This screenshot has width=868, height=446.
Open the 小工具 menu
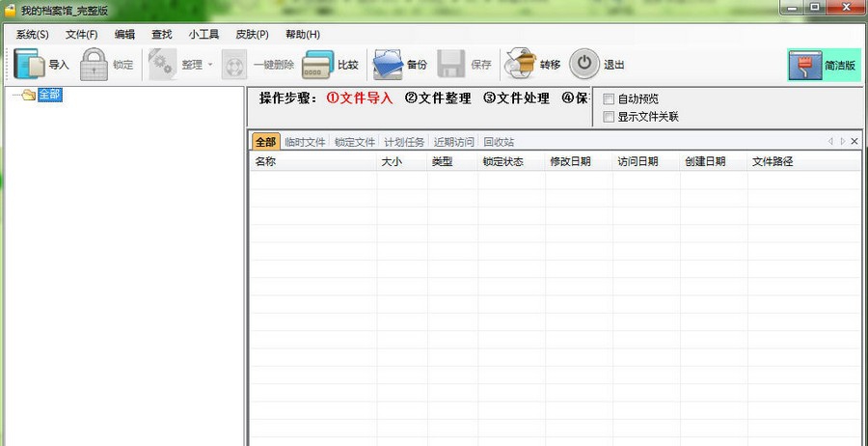[203, 34]
